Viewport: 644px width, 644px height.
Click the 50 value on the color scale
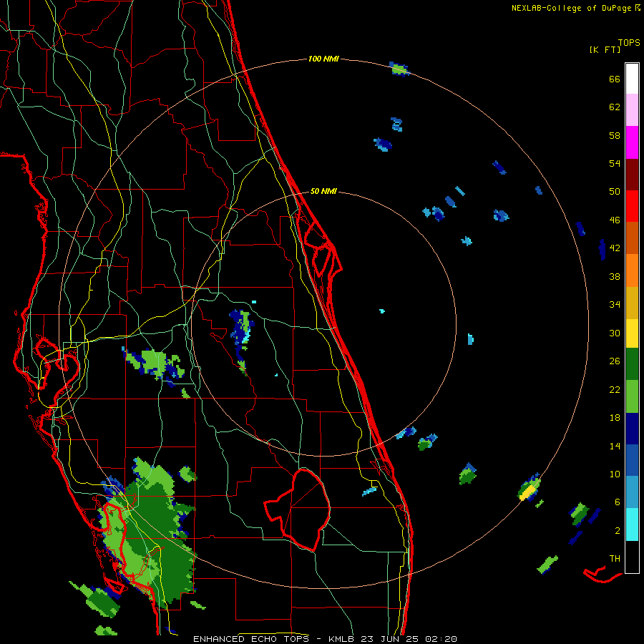pyautogui.click(x=615, y=192)
